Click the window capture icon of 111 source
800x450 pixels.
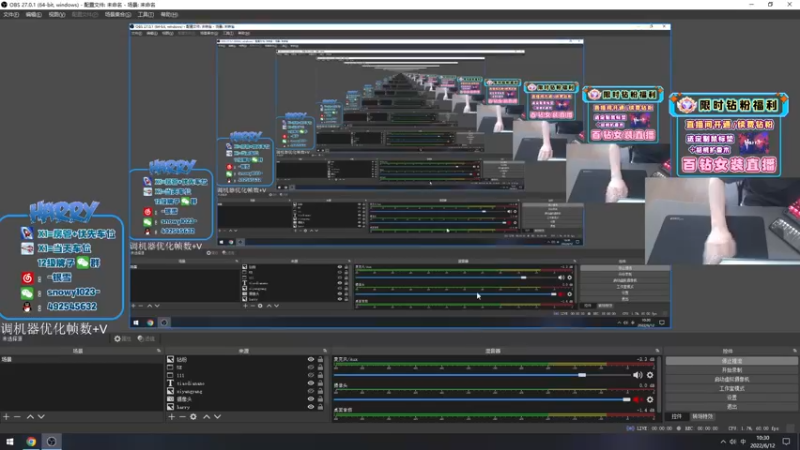tap(170, 376)
